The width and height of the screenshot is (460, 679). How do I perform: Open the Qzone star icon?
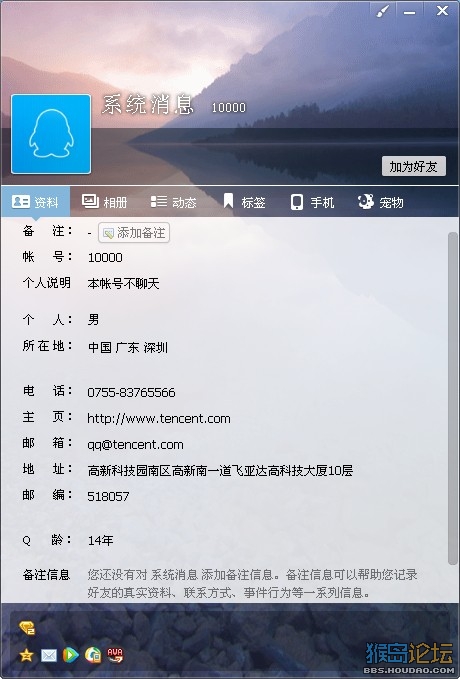(x=26, y=655)
